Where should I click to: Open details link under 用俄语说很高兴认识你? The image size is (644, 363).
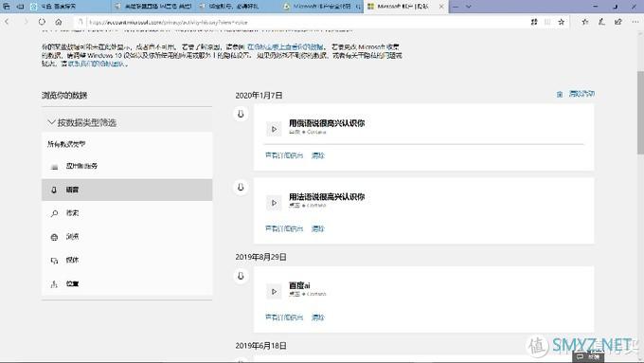tap(284, 155)
